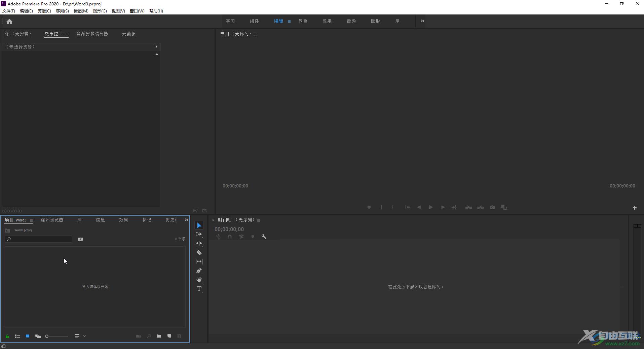
Task: Switch to 学习 workspace
Action: coord(230,21)
